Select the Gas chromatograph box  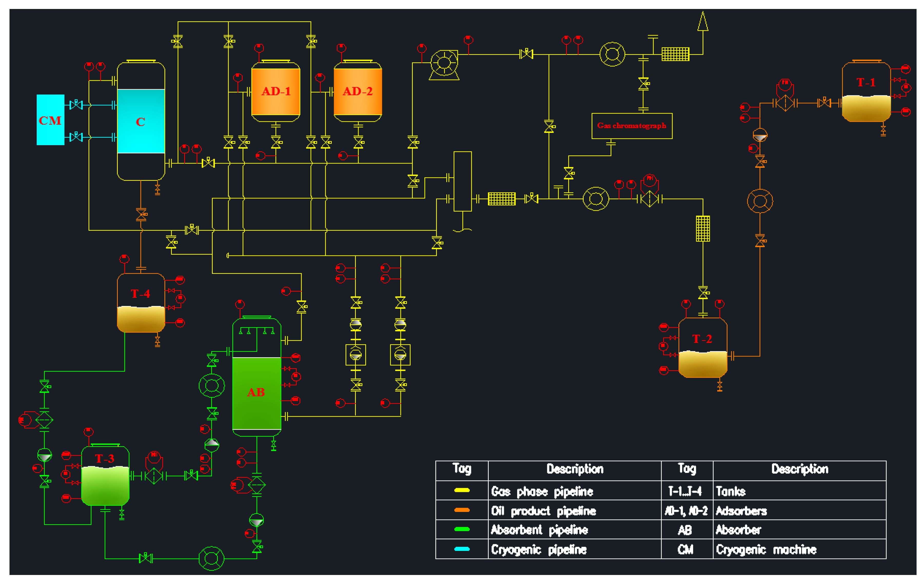click(x=632, y=126)
